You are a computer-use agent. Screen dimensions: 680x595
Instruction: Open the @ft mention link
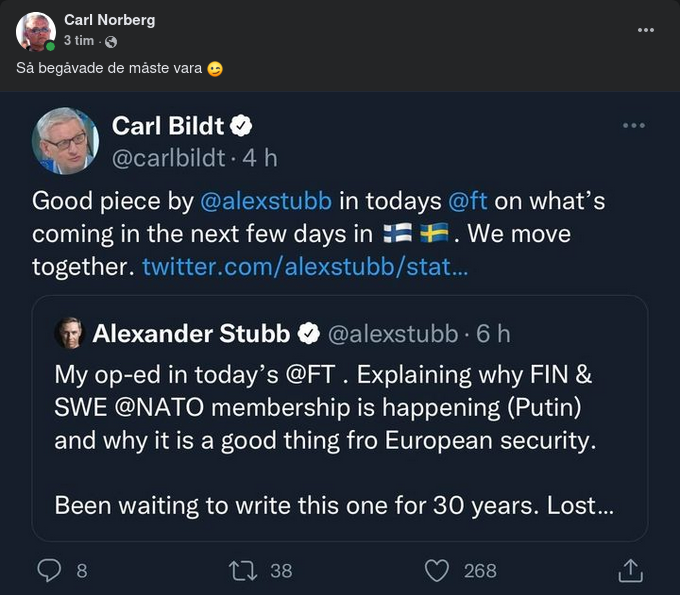coord(467,201)
